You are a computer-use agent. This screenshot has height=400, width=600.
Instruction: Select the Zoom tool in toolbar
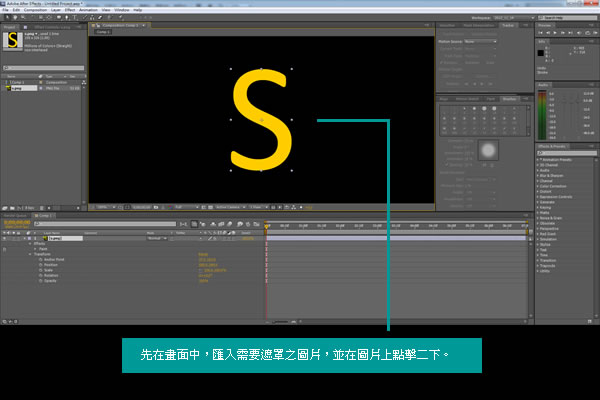tap(23, 17)
